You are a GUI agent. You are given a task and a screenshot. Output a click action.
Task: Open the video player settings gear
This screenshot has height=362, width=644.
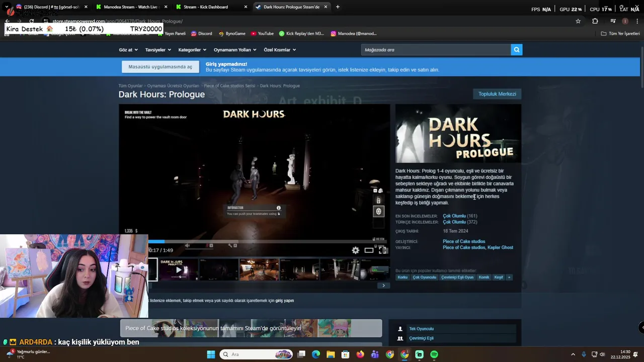point(356,250)
